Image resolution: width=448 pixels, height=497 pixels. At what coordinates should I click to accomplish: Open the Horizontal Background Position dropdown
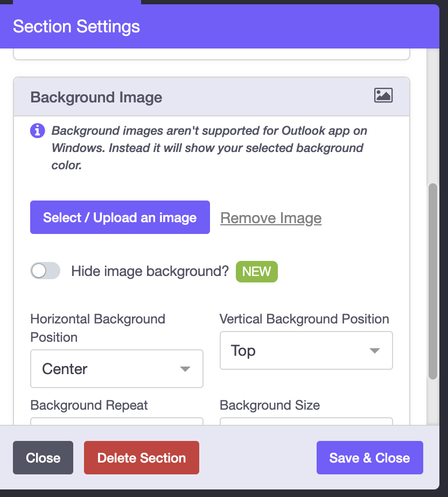[x=117, y=369]
